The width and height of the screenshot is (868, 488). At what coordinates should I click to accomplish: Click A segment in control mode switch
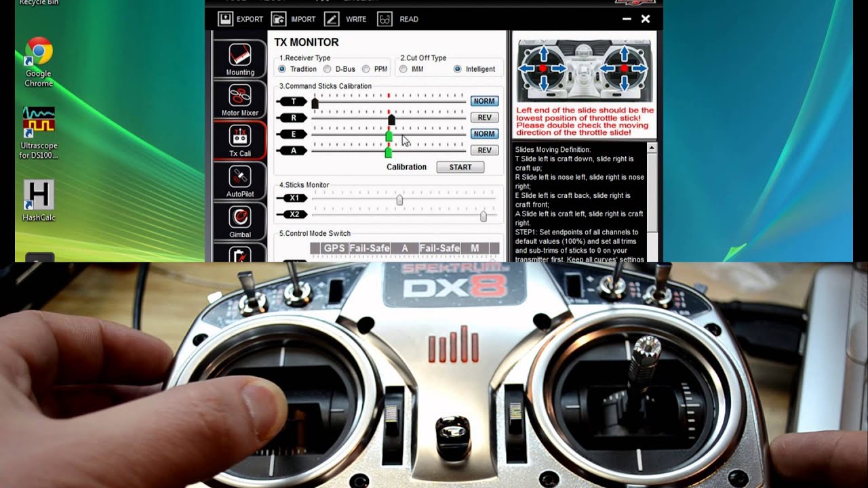point(405,248)
